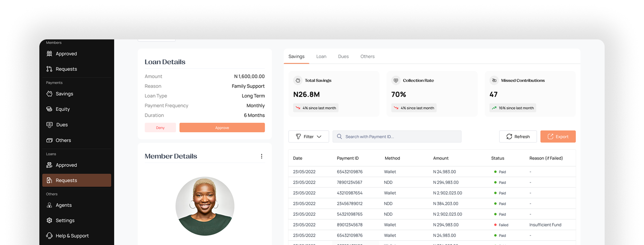Screen dimensions: 644x245
Task: Open Agents page from sidebar
Action: pos(63,205)
